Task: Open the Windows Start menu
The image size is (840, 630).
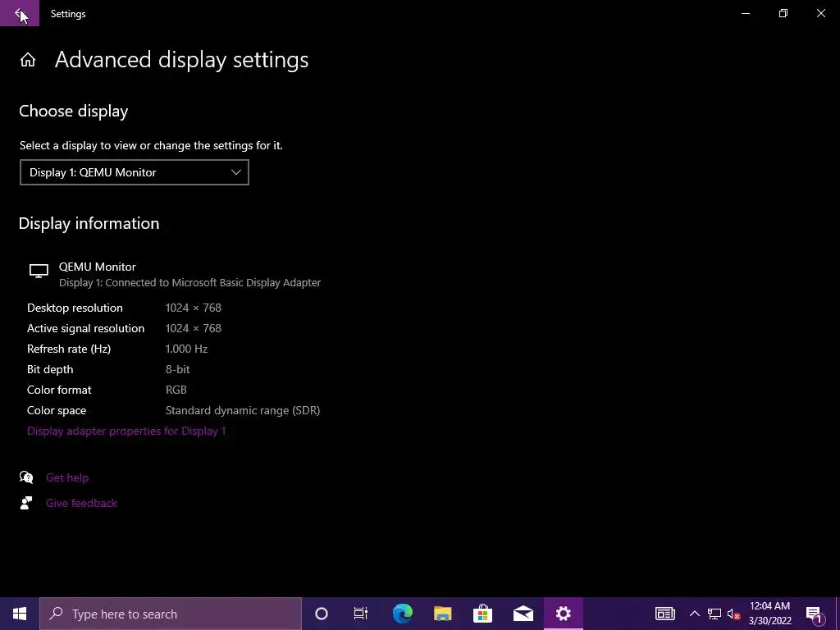Action: coord(20,614)
